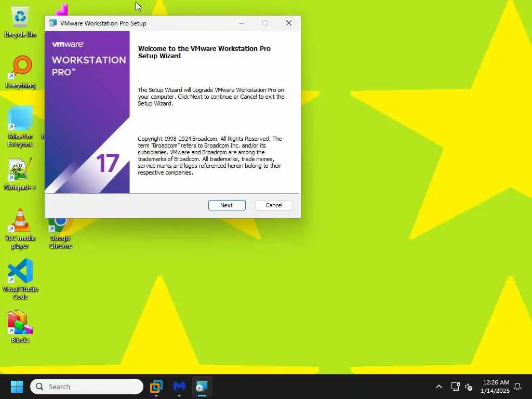This screenshot has height=399, width=532.
Task: Click the taskbar Search box
Action: pyautogui.click(x=87, y=387)
